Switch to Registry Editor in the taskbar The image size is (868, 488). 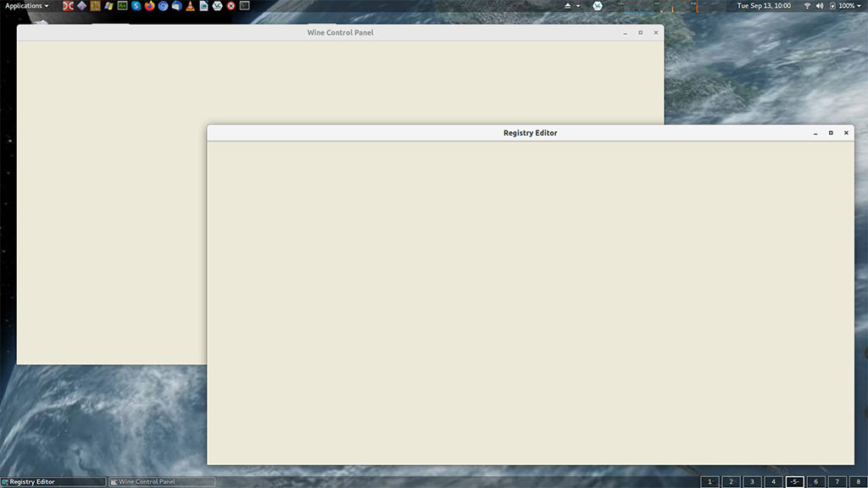pyautogui.click(x=53, y=482)
